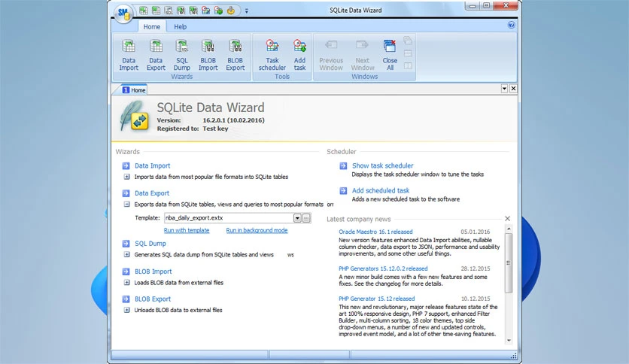Click SQL Dump in the quick access toolbar

[169, 11]
